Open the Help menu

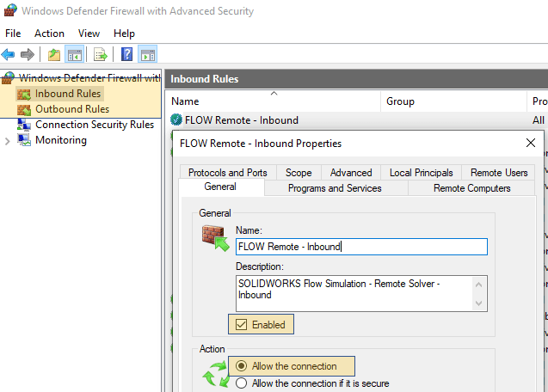click(x=124, y=34)
